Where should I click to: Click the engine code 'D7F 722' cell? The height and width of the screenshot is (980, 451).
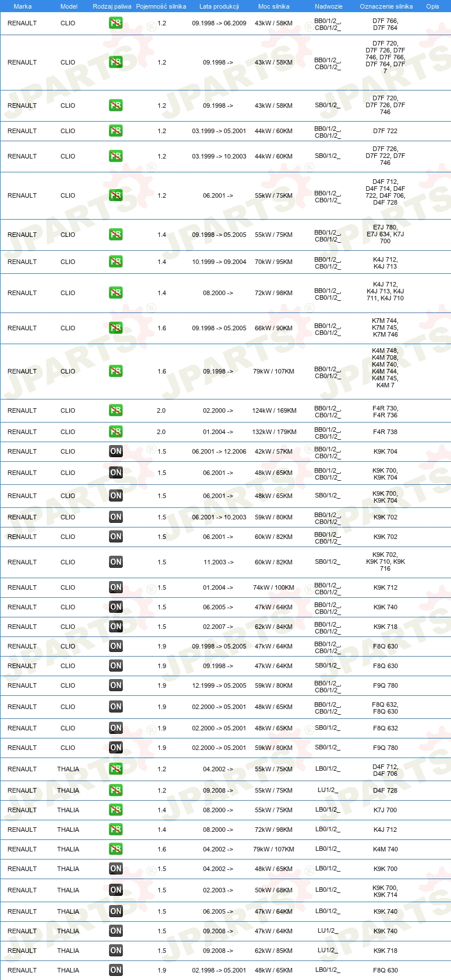(385, 131)
